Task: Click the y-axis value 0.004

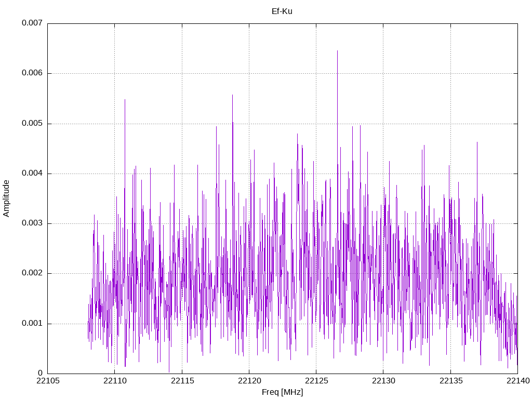Action: [x=32, y=174]
